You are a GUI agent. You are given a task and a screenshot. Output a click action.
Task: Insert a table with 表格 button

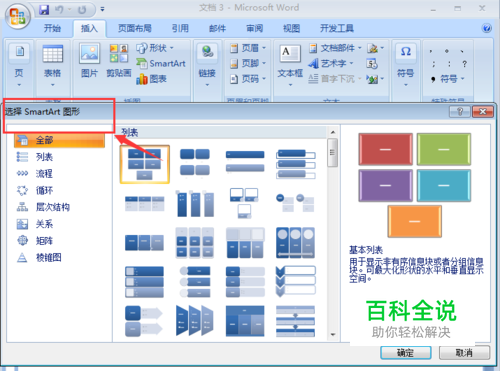[53, 66]
